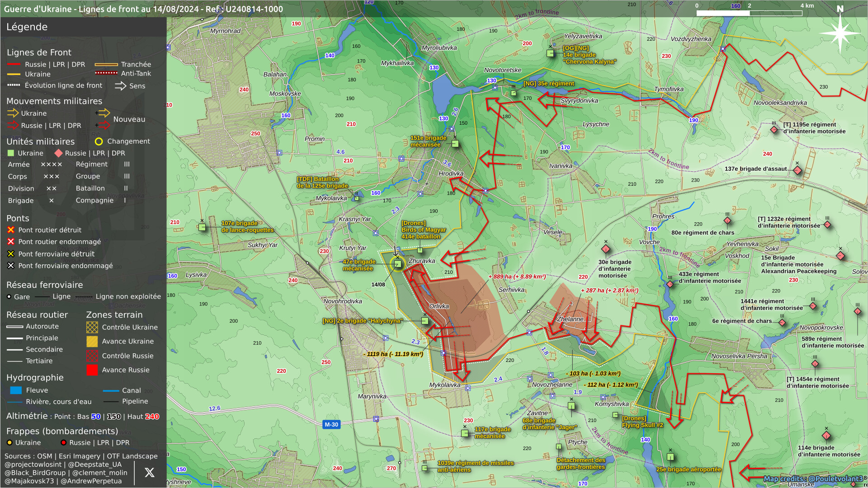Click the 14e brigade Chervona Kalyna unit square

550,53
